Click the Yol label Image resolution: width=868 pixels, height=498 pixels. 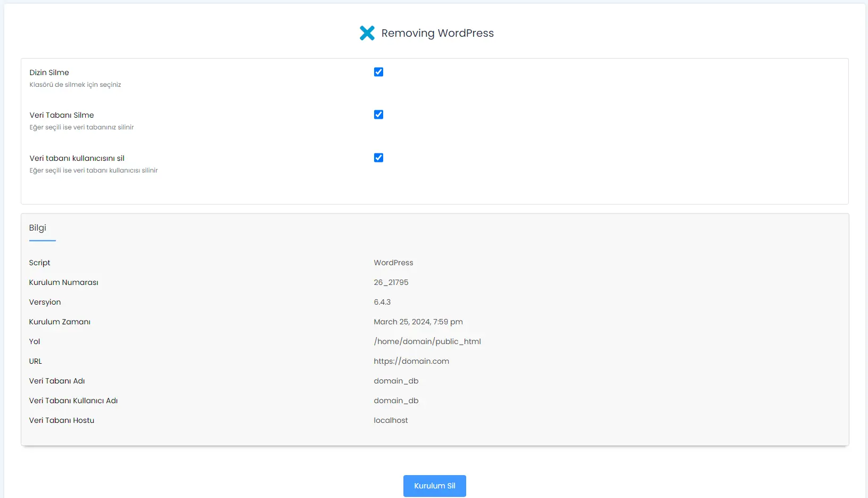coord(35,341)
